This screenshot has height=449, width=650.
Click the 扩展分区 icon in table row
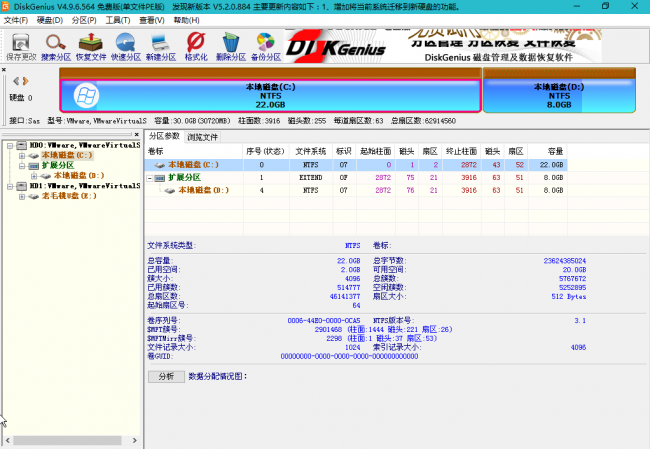click(160, 178)
